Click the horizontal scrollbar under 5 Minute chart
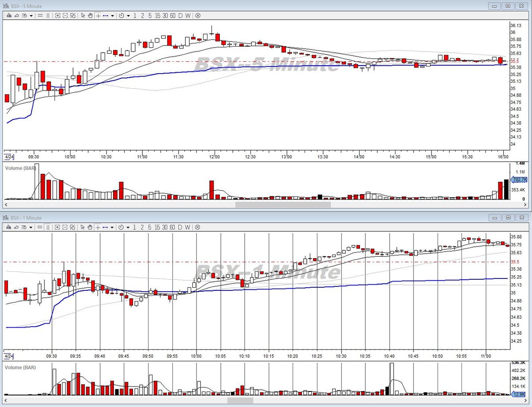532x407 pixels. tap(265, 205)
